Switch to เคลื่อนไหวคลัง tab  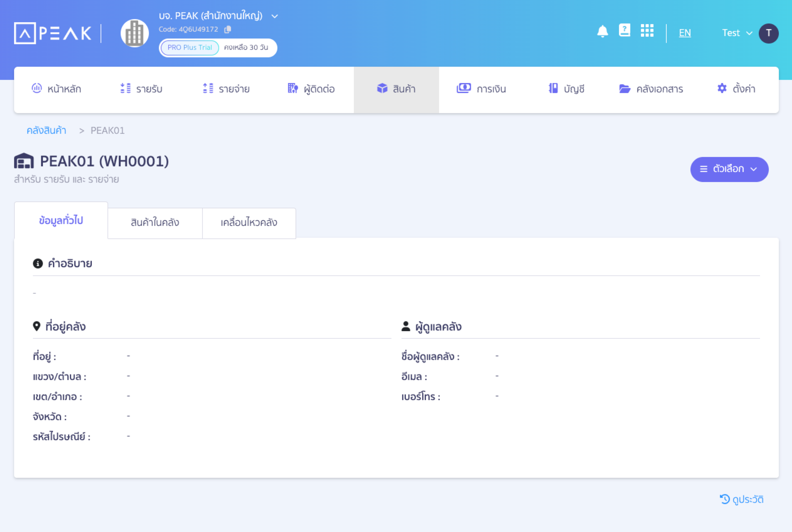click(249, 223)
